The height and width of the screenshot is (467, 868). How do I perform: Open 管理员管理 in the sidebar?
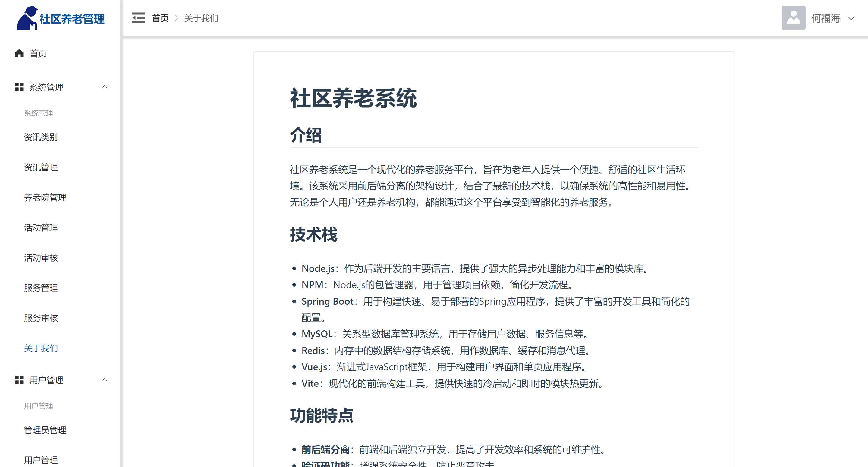(45, 430)
